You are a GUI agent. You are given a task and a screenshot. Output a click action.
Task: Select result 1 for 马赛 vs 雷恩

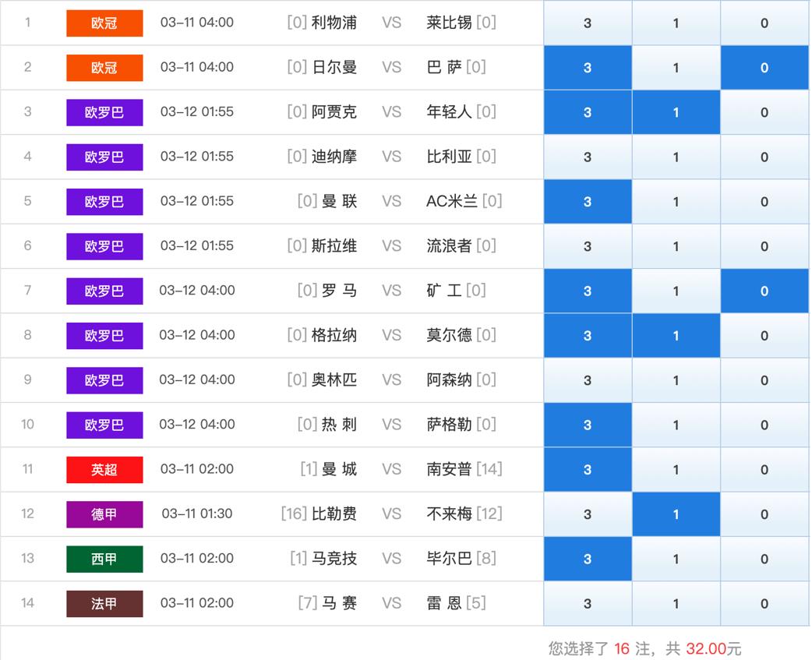pyautogui.click(x=676, y=604)
